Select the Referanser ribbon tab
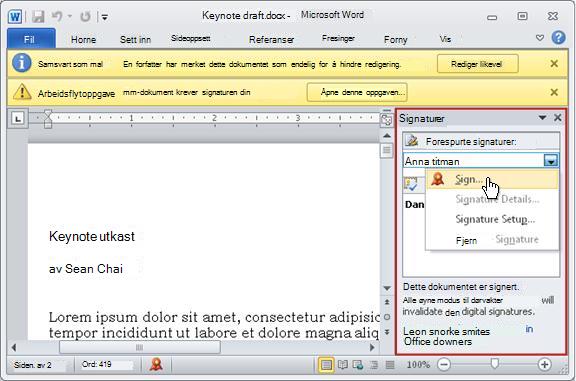This screenshot has width=576, height=381. 271,40
